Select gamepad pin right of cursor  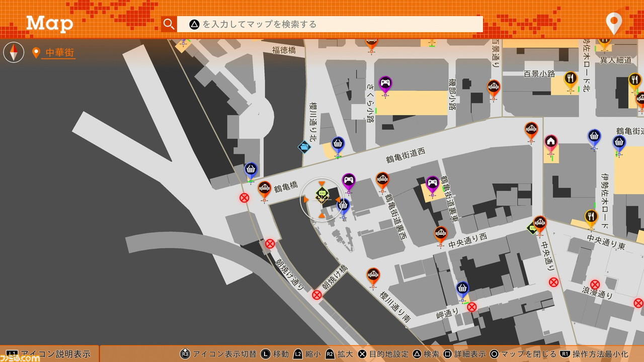click(349, 182)
